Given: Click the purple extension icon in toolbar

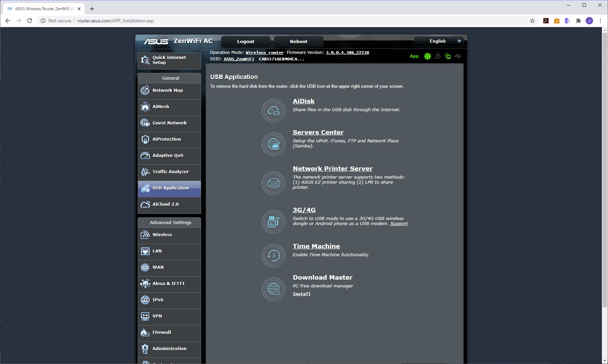Looking at the screenshot, I should [x=568, y=21].
